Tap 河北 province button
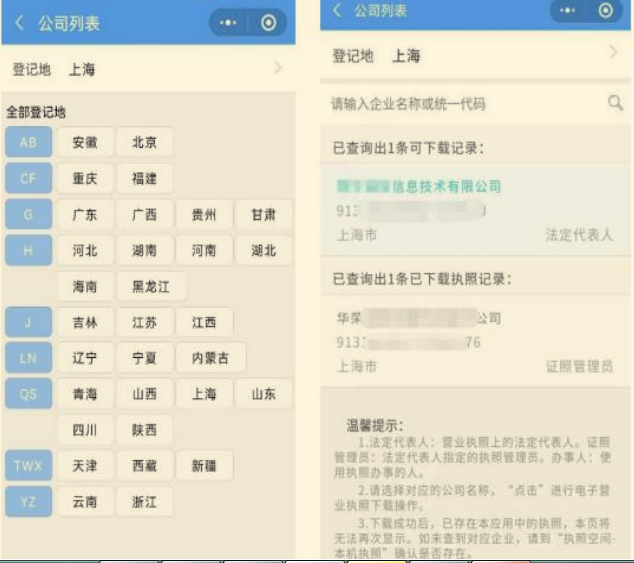The width and height of the screenshot is (634, 563). pyautogui.click(x=85, y=250)
